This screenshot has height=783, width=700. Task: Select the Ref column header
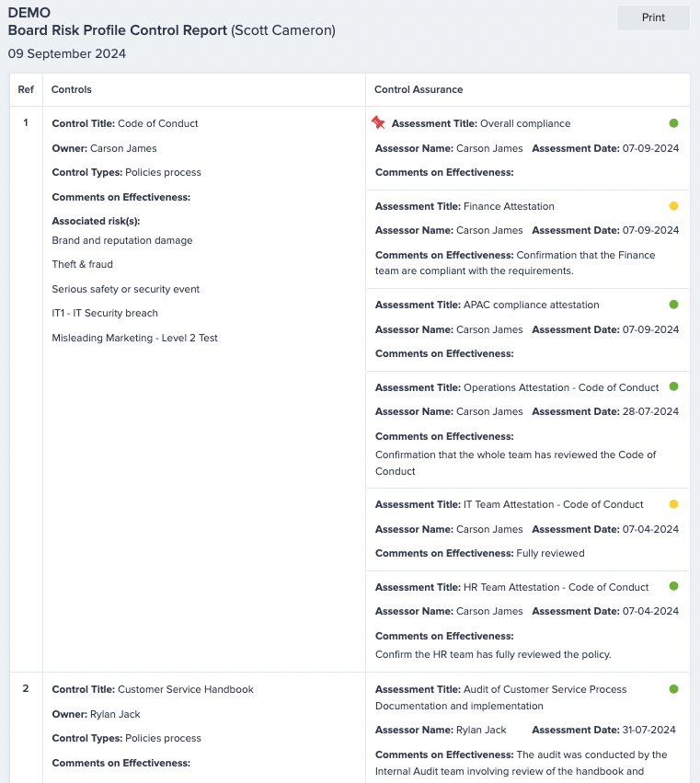coord(26,89)
